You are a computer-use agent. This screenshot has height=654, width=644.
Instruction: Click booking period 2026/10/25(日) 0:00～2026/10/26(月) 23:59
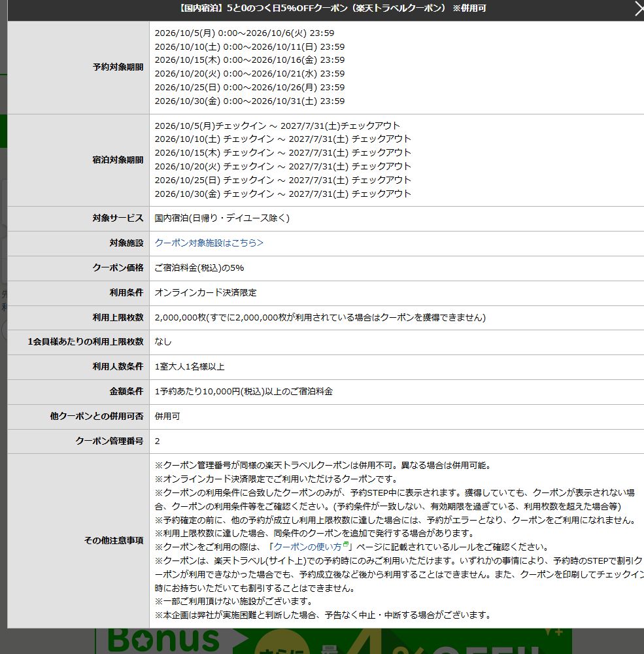coord(249,88)
